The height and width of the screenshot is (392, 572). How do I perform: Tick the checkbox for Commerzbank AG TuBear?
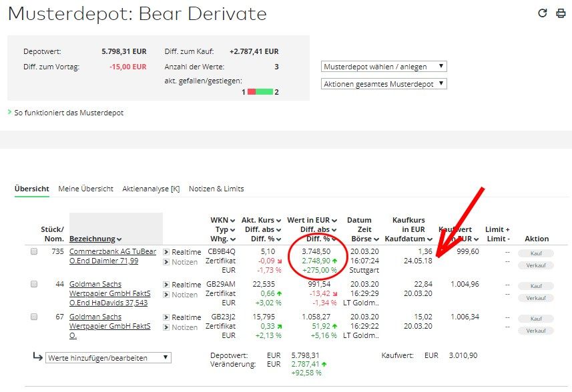34,252
